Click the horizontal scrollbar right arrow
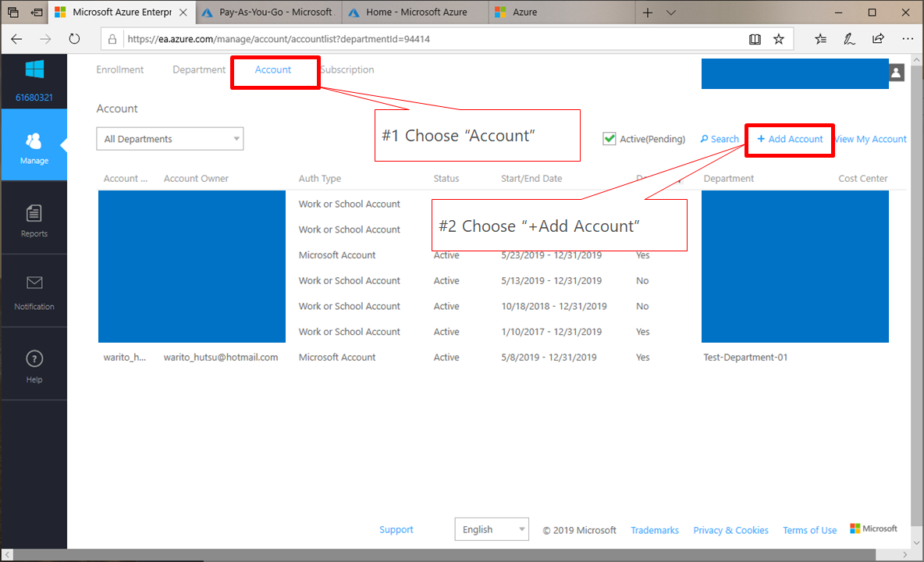Screen dimensions: 924x562 click(905, 555)
